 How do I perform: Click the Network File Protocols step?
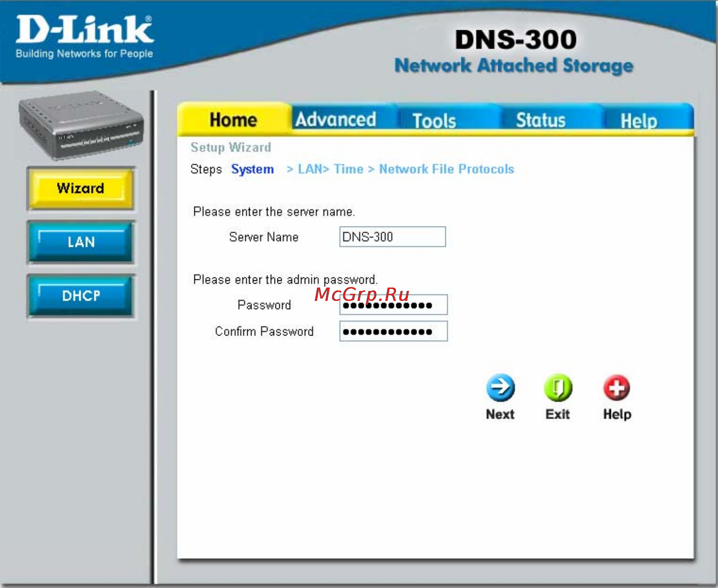pyautogui.click(x=446, y=169)
